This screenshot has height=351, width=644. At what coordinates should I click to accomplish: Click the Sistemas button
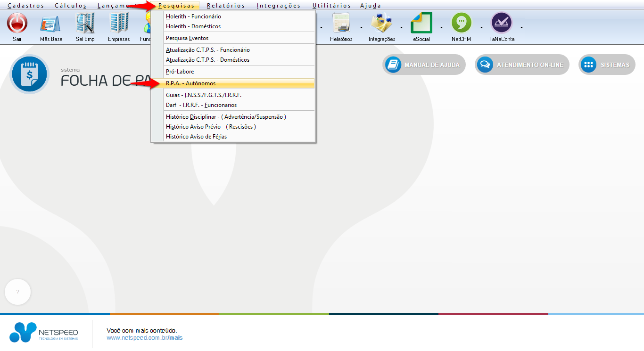(607, 65)
